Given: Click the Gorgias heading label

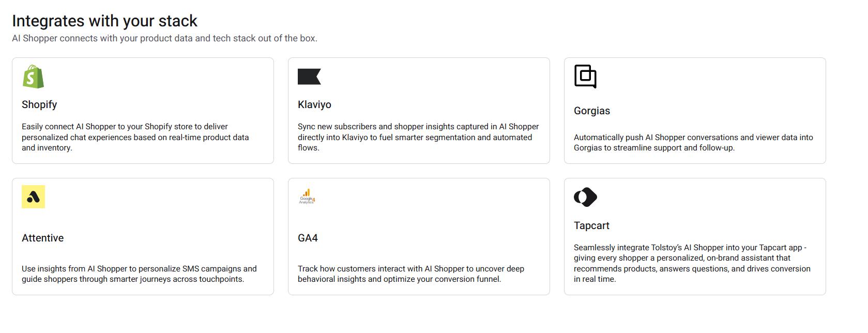Looking at the screenshot, I should 591,111.
